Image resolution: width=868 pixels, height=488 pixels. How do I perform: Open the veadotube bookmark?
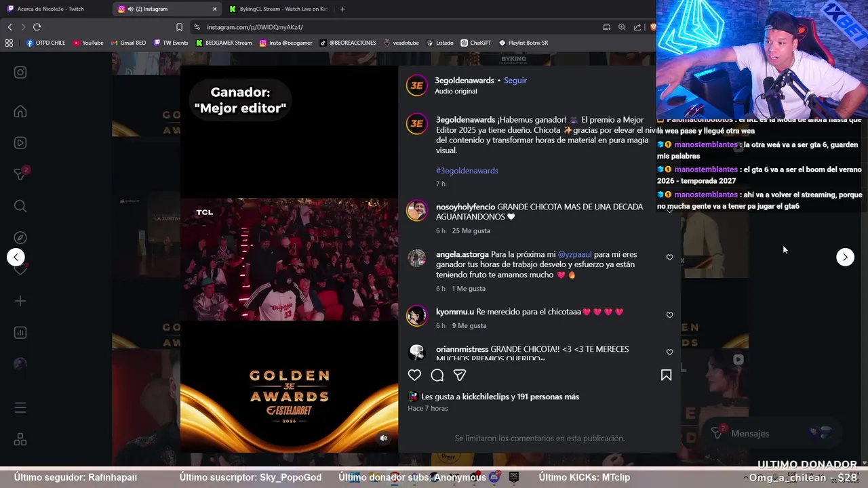pos(401,43)
